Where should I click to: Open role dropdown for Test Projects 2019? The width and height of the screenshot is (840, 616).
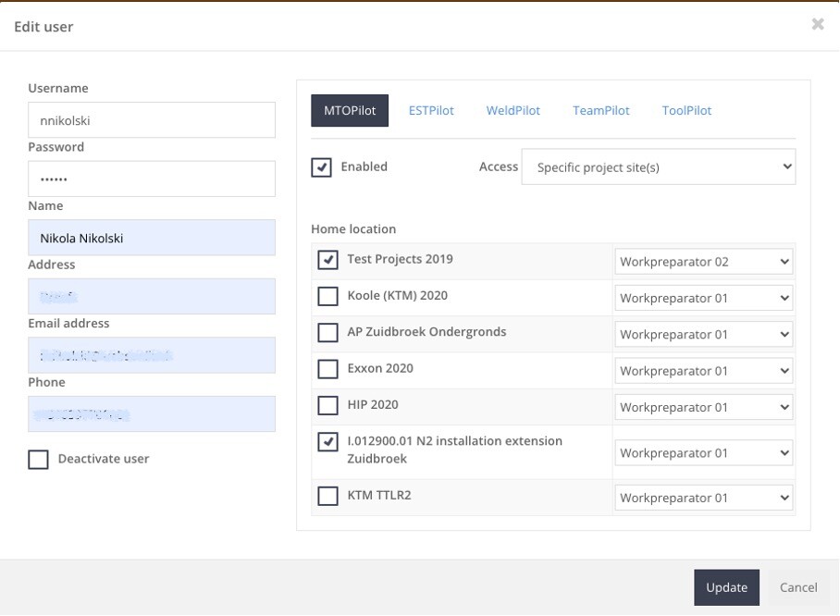(x=703, y=262)
